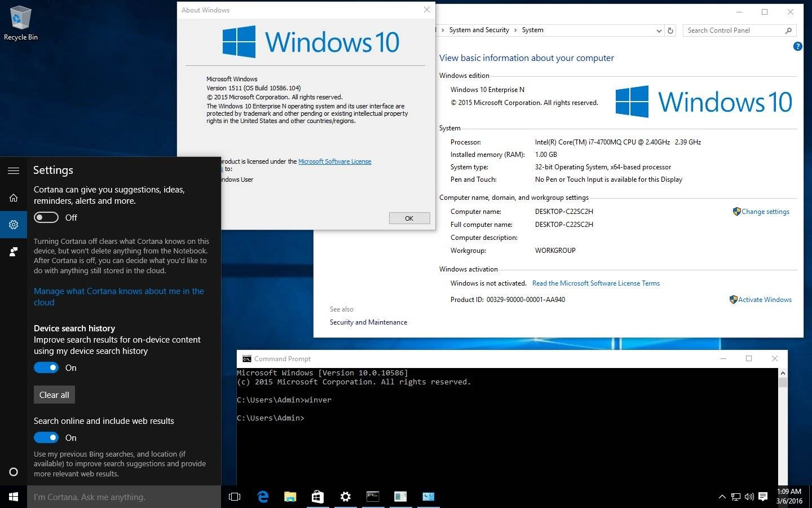Click the Cortana circle icon

point(14,472)
